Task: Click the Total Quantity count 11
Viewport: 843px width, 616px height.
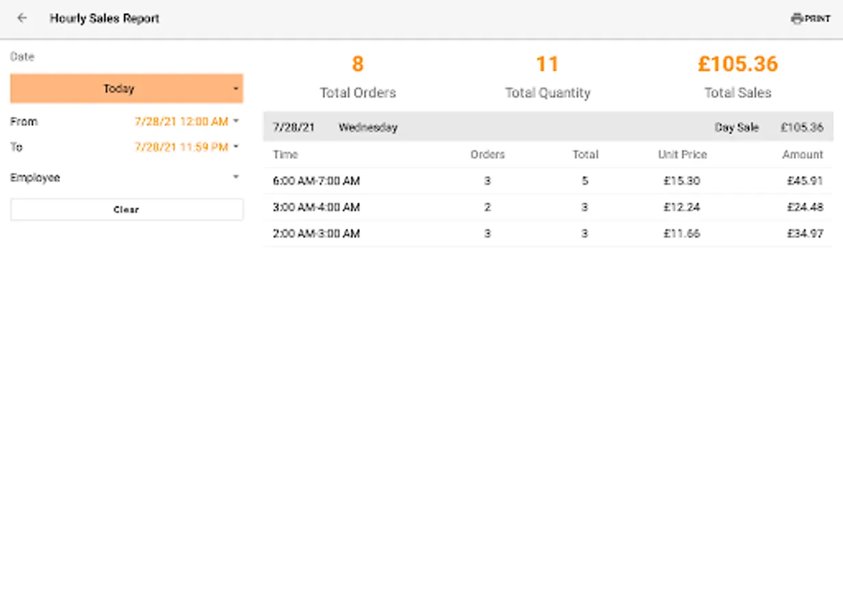Action: (547, 64)
